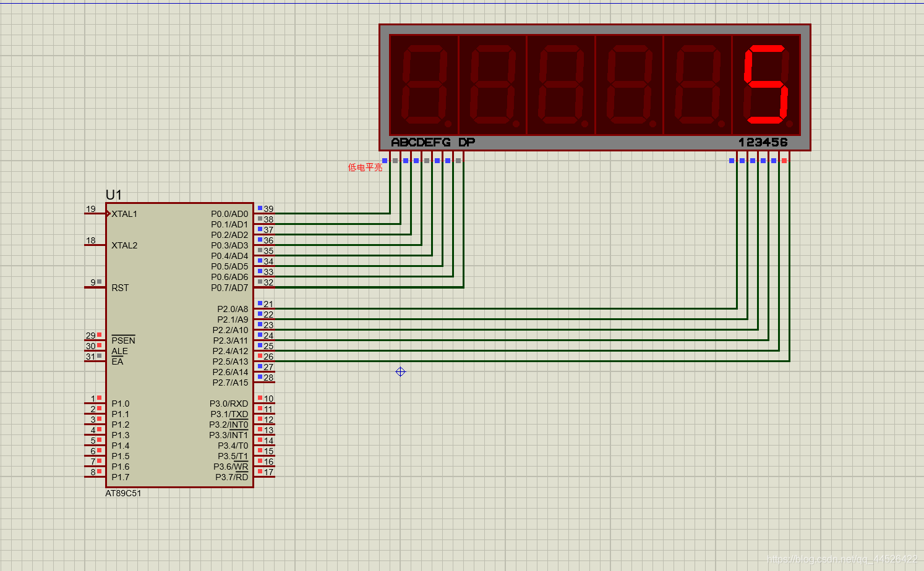Viewport: 924px width, 571px height.
Task: Click pin number 17 at P3.7/RD
Action: coord(268,472)
